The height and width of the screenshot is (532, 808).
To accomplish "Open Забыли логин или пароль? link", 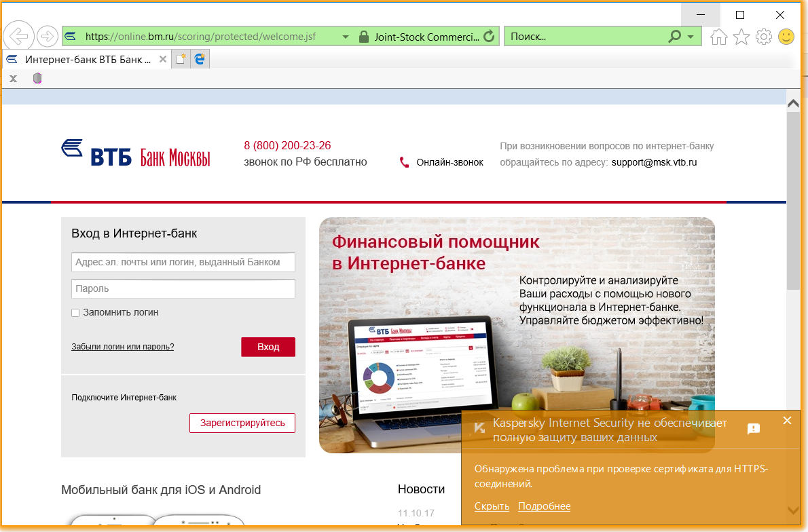I will [123, 347].
